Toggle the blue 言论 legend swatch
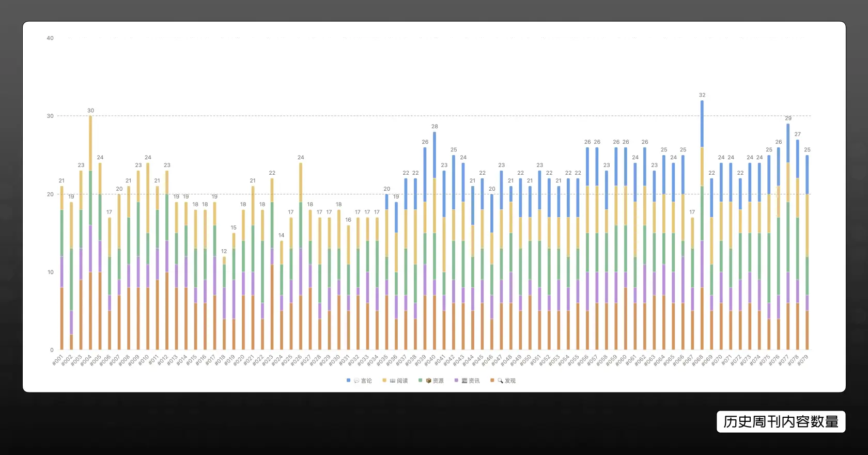Viewport: 868px width, 455px height. pyautogui.click(x=349, y=381)
